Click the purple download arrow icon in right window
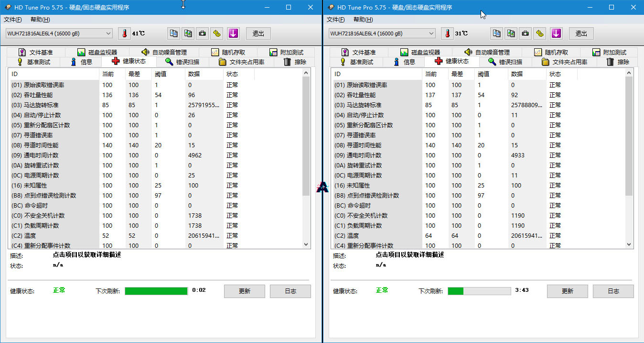This screenshot has height=343, width=644. [x=556, y=33]
